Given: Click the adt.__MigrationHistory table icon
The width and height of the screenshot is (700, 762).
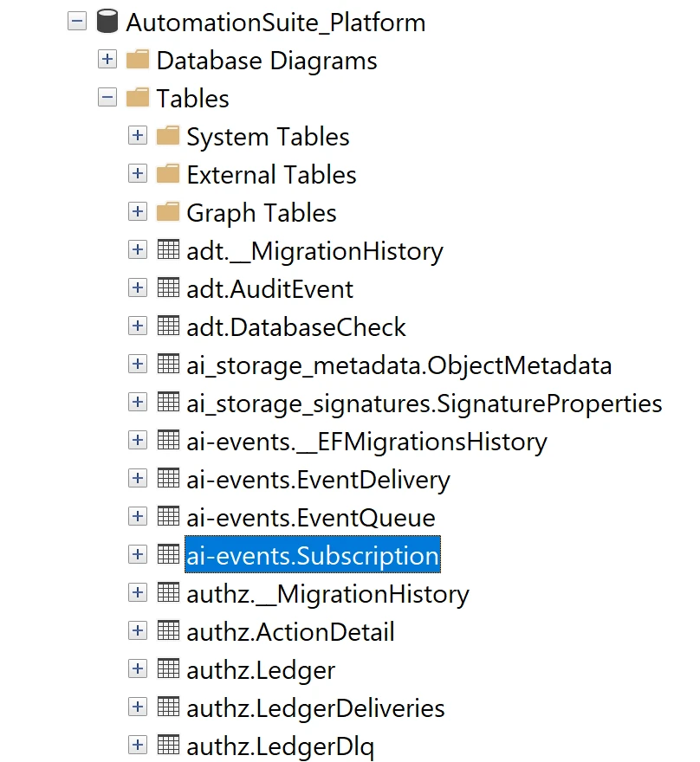Looking at the screenshot, I should pos(168,249).
